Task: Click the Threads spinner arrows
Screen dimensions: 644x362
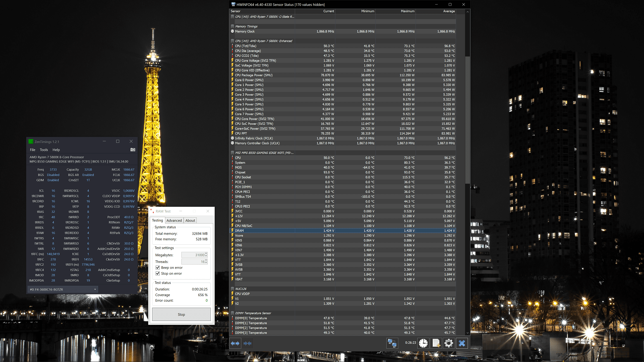Action: [x=206, y=261]
